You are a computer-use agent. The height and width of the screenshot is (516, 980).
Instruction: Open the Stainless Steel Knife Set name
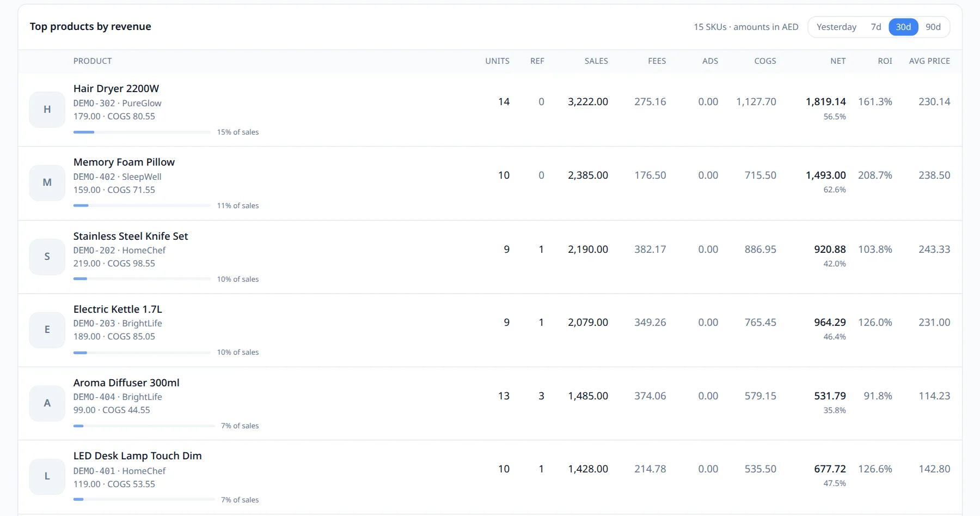point(131,236)
